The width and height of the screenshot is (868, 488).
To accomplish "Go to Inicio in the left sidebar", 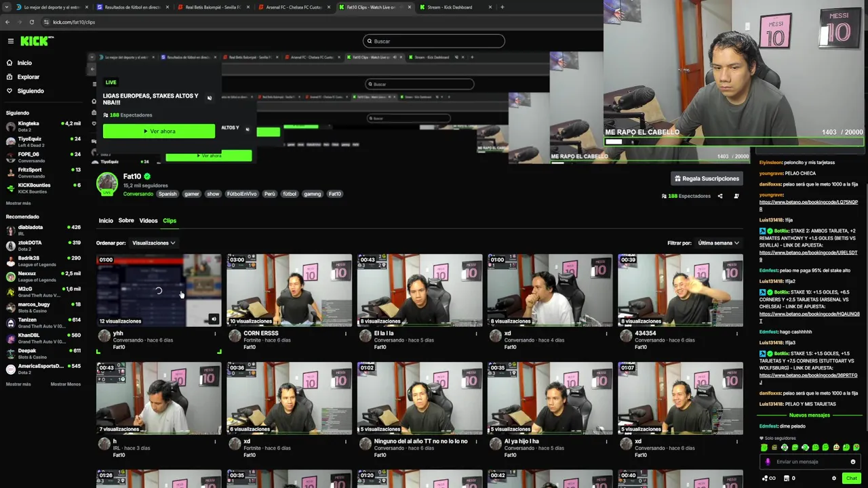I will 19,63.
